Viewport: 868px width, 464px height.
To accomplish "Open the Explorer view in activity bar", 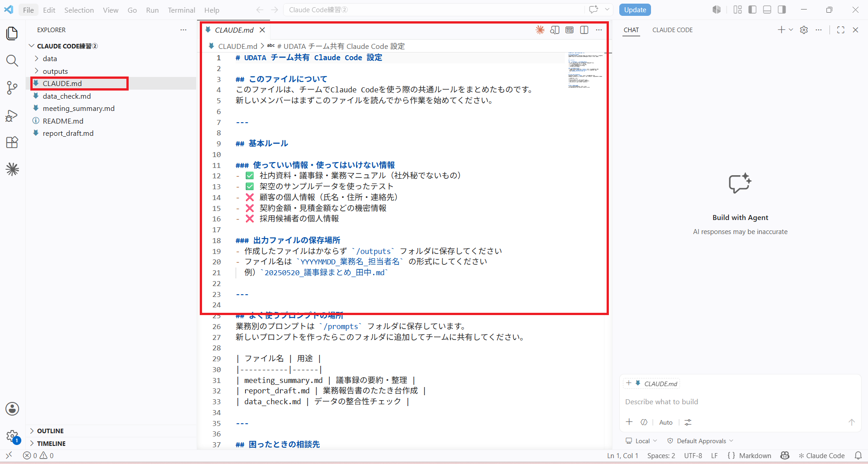I will 12,33.
